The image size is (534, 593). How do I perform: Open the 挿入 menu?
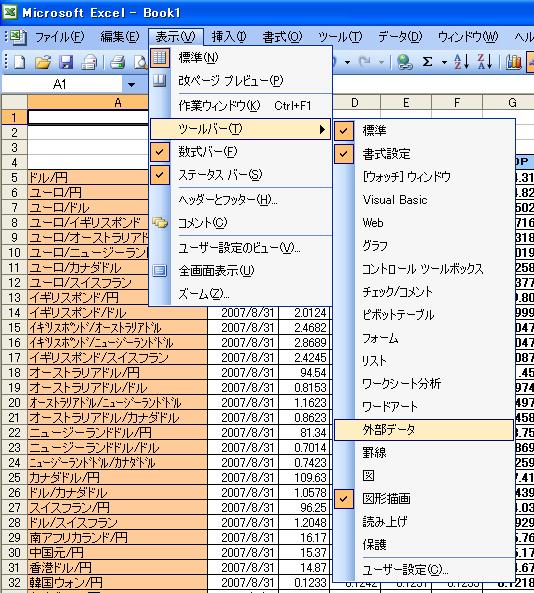(229, 37)
